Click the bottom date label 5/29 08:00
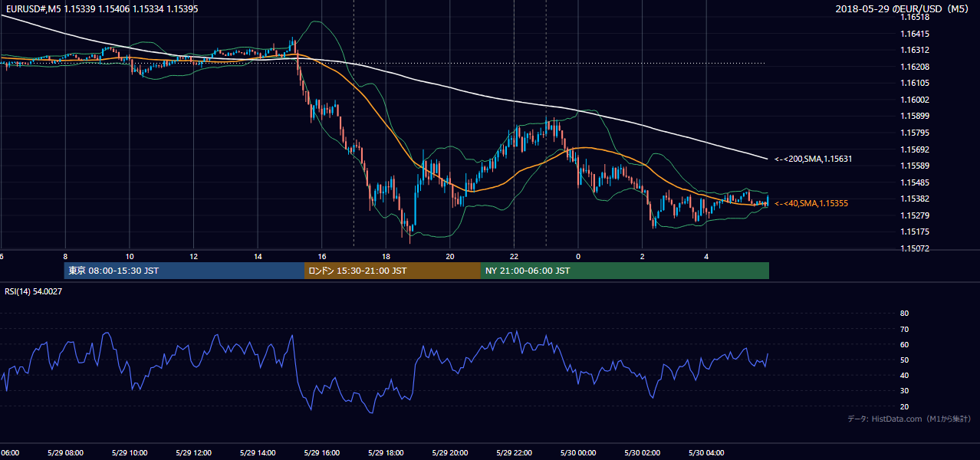The height and width of the screenshot is (460, 980). 64,452
